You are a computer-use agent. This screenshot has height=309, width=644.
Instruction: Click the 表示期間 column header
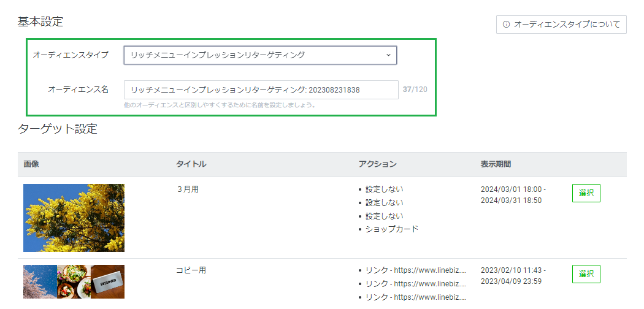(x=496, y=164)
